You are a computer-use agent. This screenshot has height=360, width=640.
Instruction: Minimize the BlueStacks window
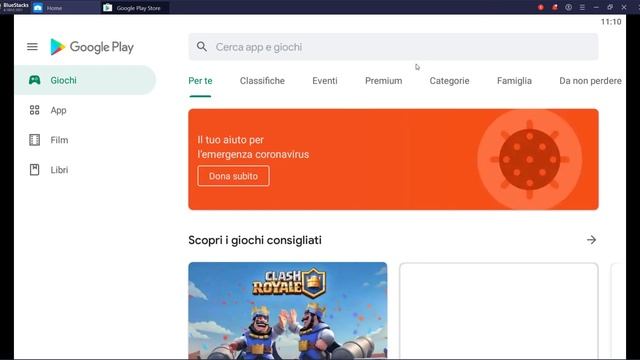(596, 7)
